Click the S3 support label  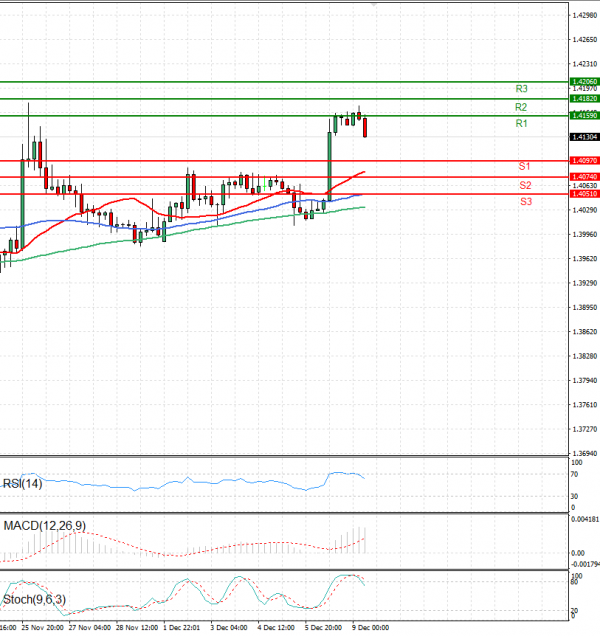coord(526,202)
